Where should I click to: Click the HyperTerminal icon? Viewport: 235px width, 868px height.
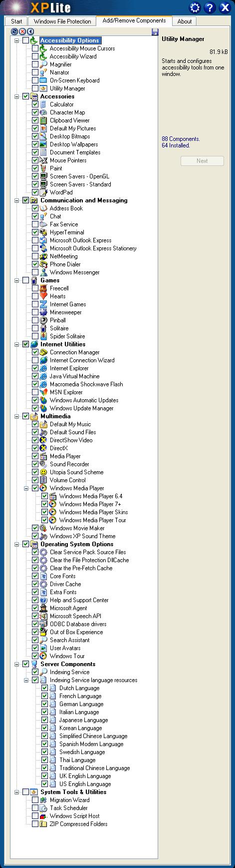pos(44,232)
